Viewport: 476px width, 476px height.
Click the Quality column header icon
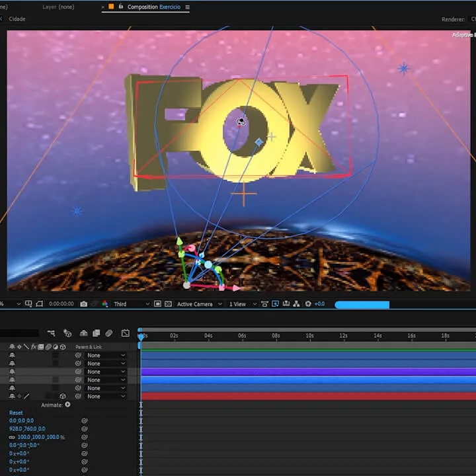[x=26, y=346]
